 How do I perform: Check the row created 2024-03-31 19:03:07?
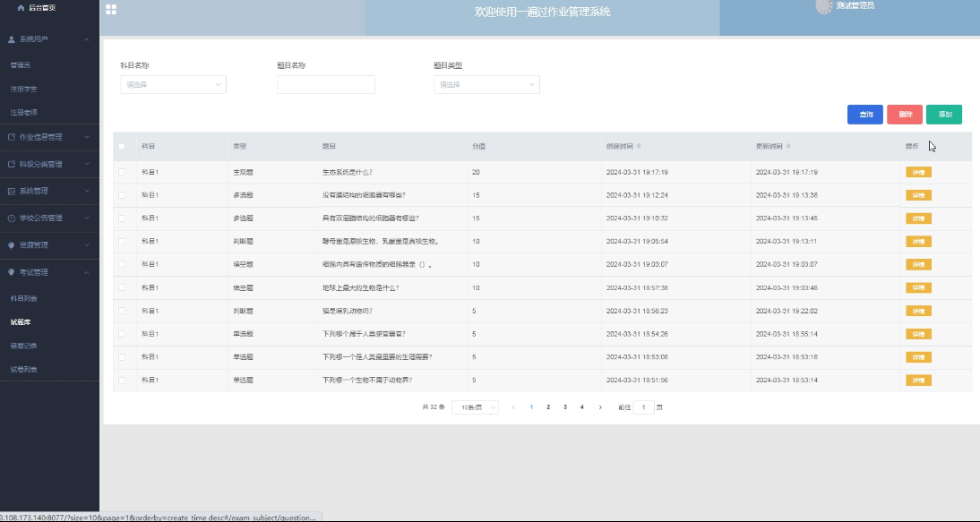tap(121, 264)
